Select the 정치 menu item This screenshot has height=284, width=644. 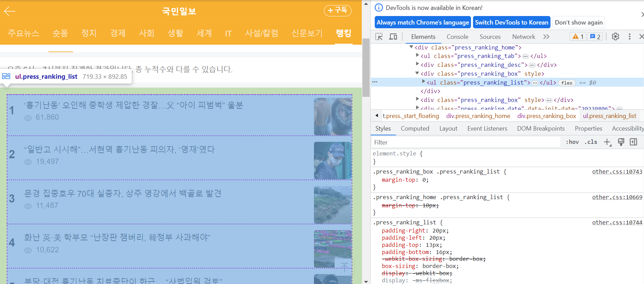pos(89,33)
